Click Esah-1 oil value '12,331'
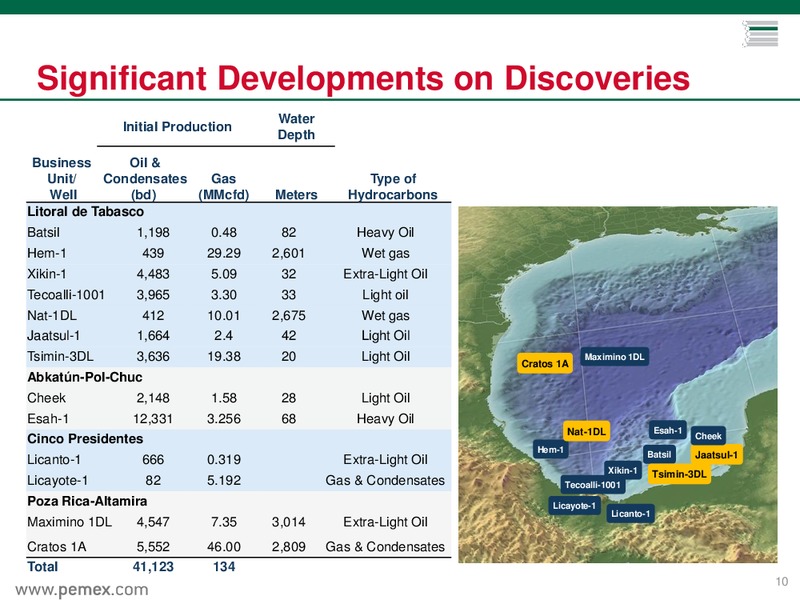This screenshot has height=600, width=800. point(153,419)
